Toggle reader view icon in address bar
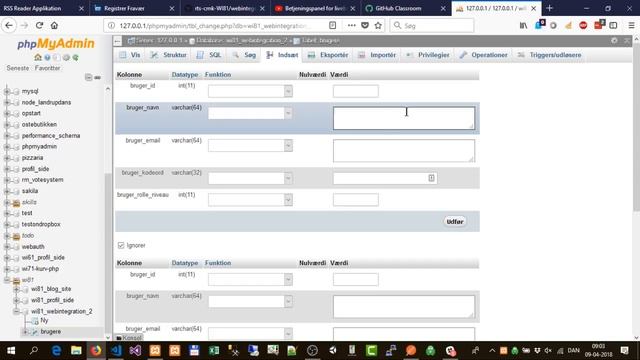The width and height of the screenshot is (640, 360). (333, 25)
